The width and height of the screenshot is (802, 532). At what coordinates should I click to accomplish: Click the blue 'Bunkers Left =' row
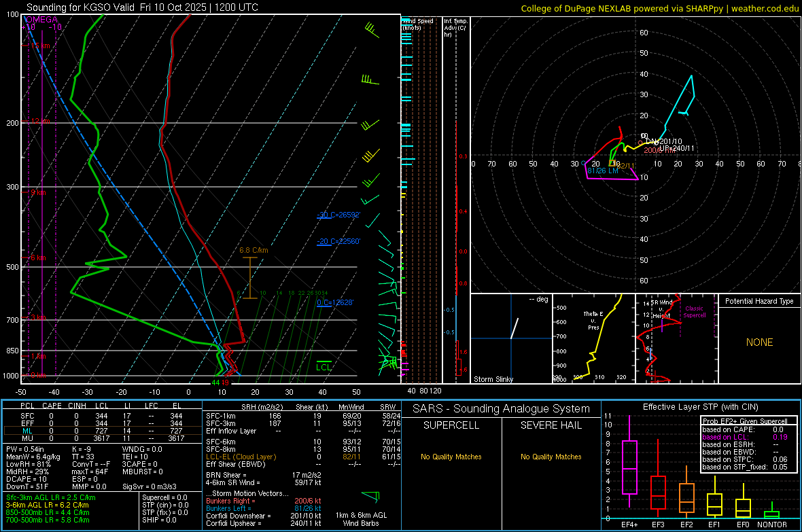(264, 508)
